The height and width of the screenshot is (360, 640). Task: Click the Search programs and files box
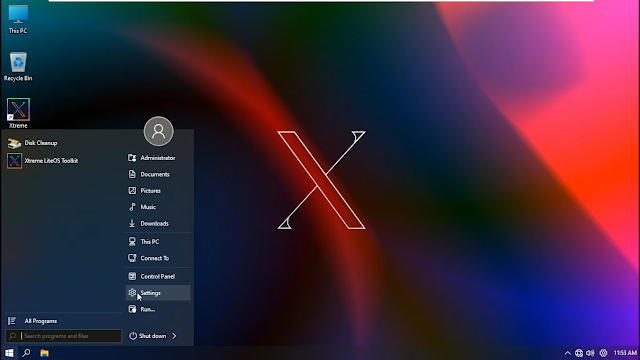63,336
